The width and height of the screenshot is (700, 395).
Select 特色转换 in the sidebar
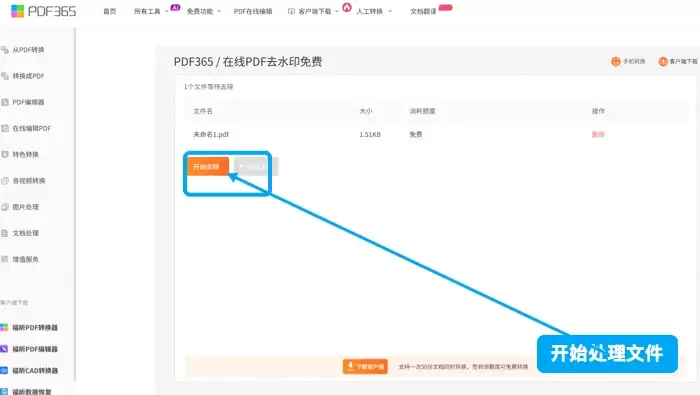pos(25,154)
